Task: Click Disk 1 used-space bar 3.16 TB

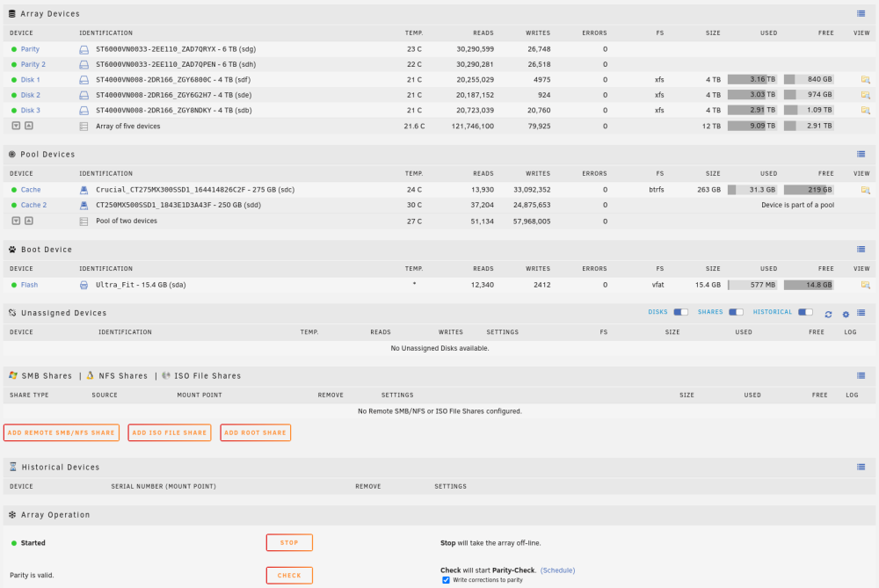Action: pyautogui.click(x=752, y=80)
